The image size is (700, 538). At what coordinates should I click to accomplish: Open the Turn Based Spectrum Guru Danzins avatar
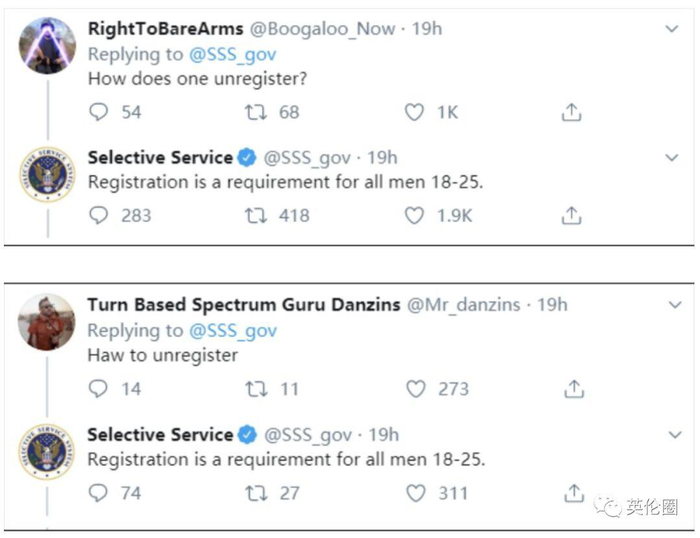click(46, 322)
